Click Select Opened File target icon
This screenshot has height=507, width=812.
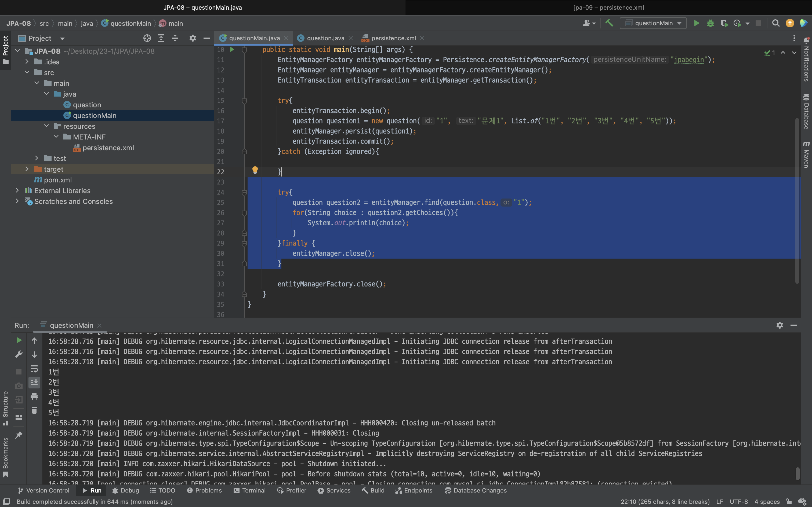click(x=147, y=38)
